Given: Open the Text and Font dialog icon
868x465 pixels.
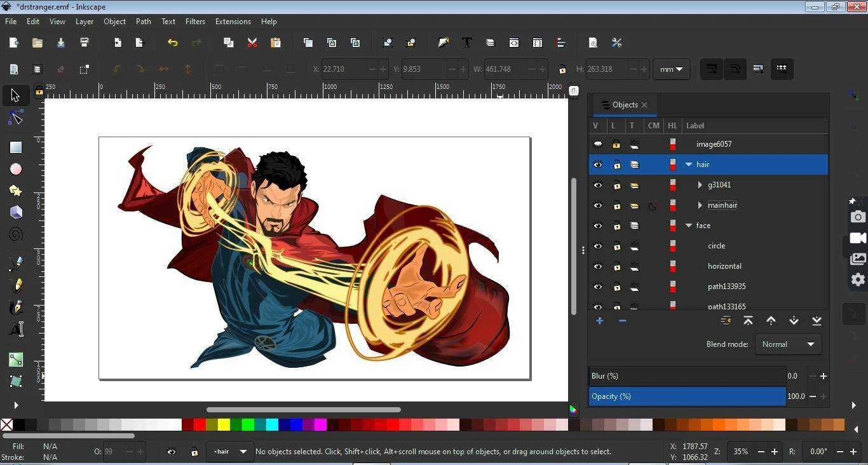Looking at the screenshot, I should [467, 43].
